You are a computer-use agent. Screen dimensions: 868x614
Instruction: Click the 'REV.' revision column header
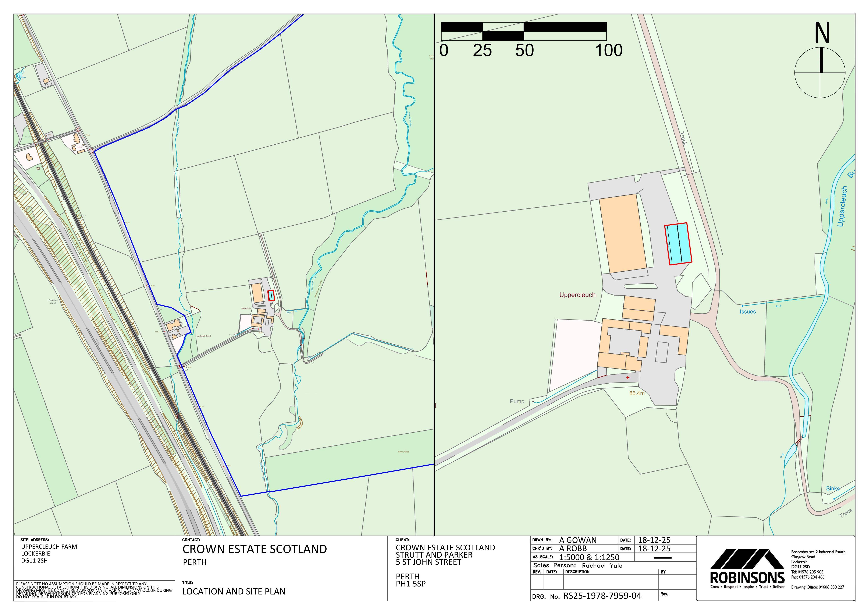[x=537, y=572]
